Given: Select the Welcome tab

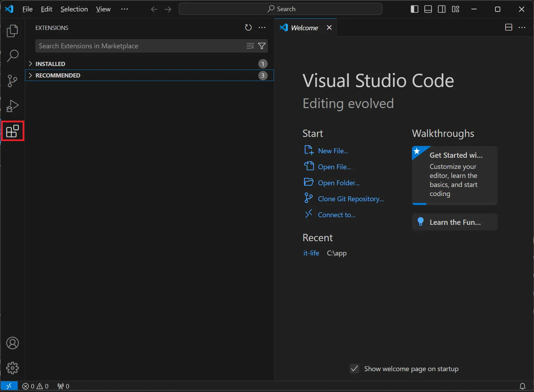Looking at the screenshot, I should point(305,28).
